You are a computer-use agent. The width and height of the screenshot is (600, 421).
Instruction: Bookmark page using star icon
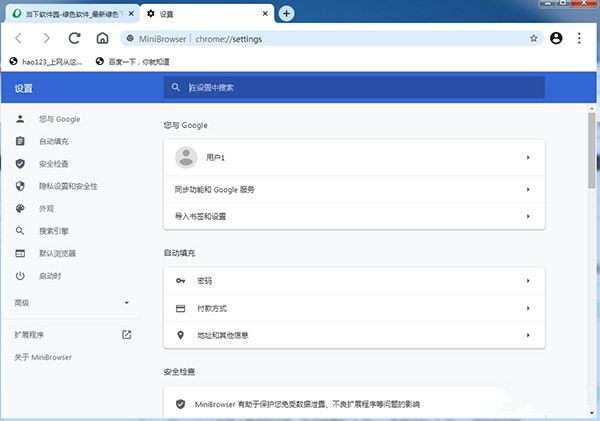[533, 38]
